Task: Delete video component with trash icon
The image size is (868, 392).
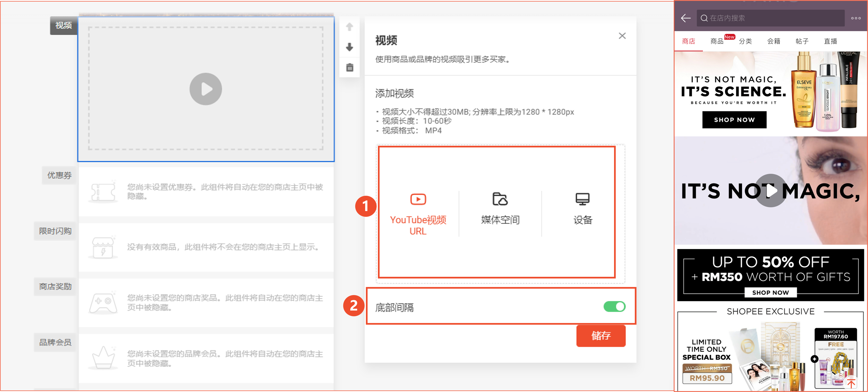Action: click(350, 67)
